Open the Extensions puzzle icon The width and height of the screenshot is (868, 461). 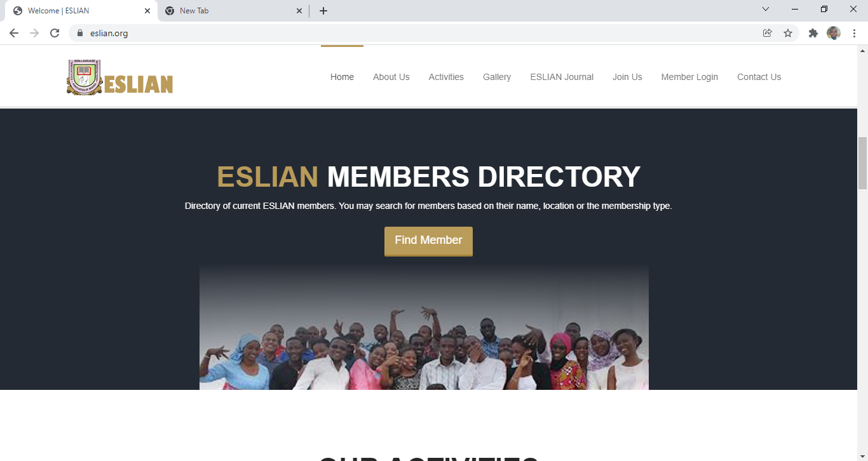click(x=813, y=33)
